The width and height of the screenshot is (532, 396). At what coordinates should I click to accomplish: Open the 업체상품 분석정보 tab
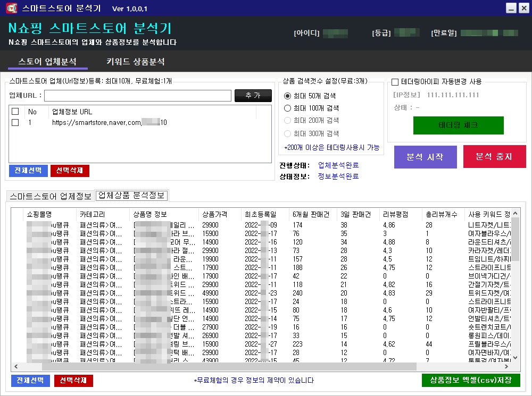[x=131, y=196]
